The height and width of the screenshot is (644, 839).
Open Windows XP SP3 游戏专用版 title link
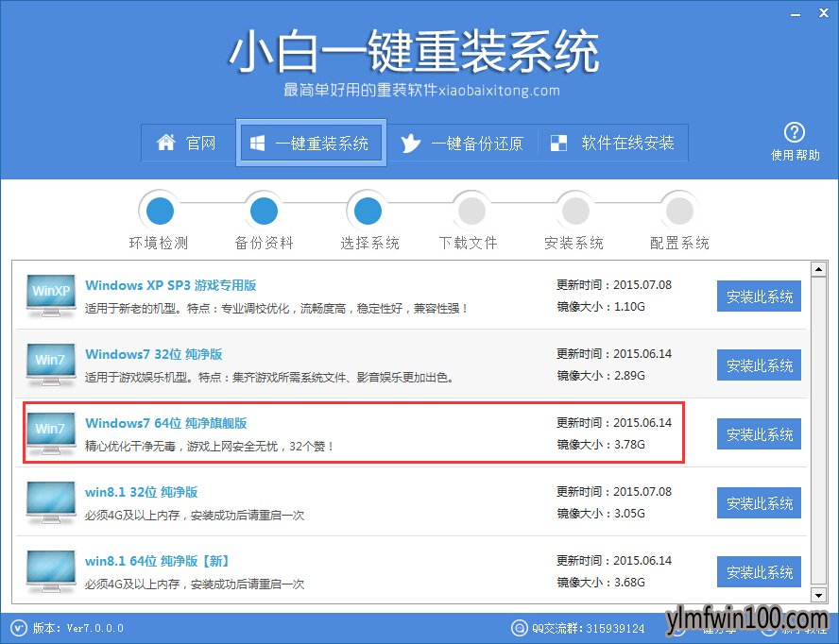coord(171,285)
